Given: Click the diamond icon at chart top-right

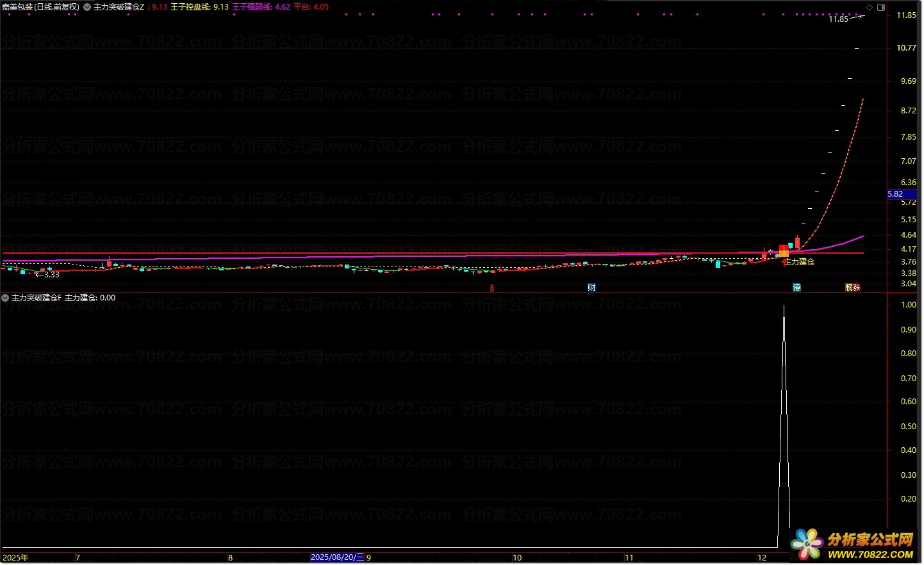Looking at the screenshot, I should (x=870, y=7).
